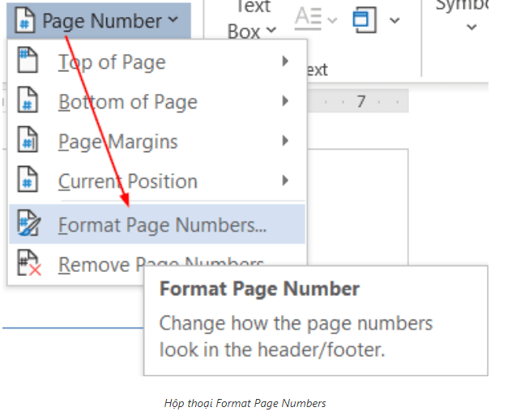
Task: Select the Format Page Numbers... menu entry
Action: tap(162, 224)
